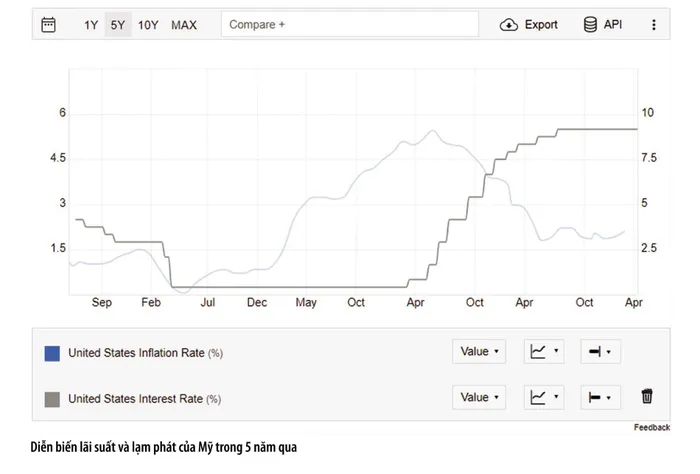Click the blue Inflation Rate color swatch
The image size is (700, 474).
52,353
